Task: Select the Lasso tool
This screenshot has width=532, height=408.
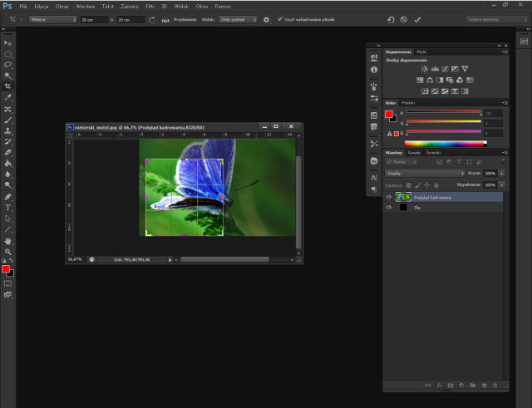Action: coord(7,65)
